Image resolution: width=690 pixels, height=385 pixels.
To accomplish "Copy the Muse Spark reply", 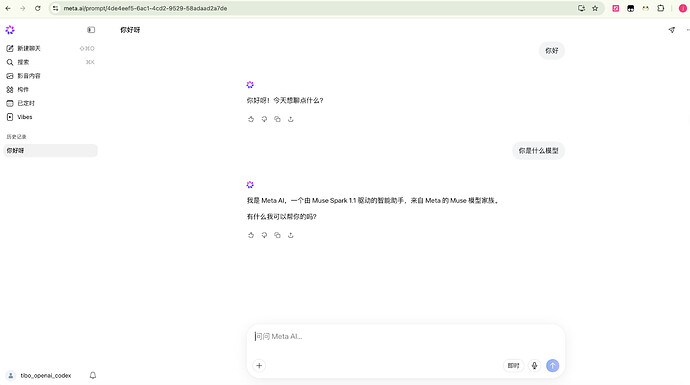I will [x=277, y=235].
